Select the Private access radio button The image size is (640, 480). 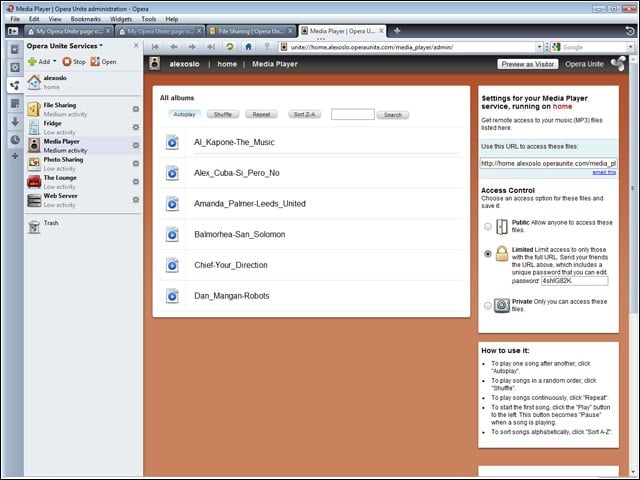pyautogui.click(x=488, y=305)
